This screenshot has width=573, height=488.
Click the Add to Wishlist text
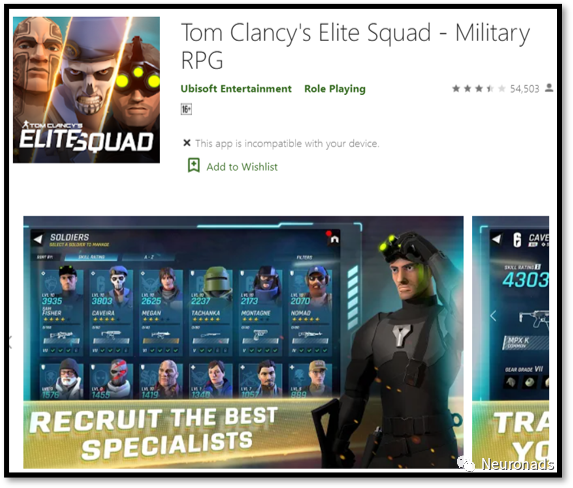(x=242, y=167)
